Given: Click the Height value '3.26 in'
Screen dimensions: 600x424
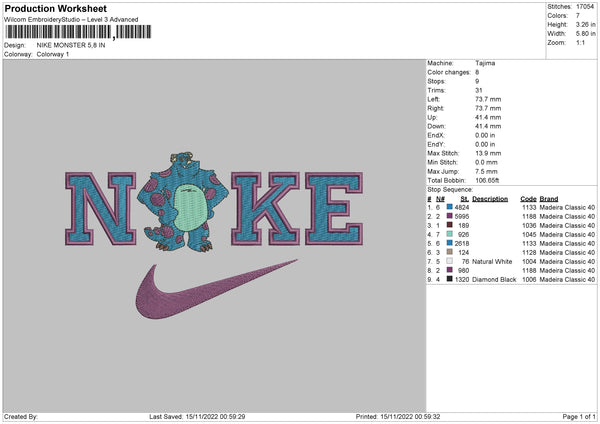Looking at the screenshot, I should point(585,24).
